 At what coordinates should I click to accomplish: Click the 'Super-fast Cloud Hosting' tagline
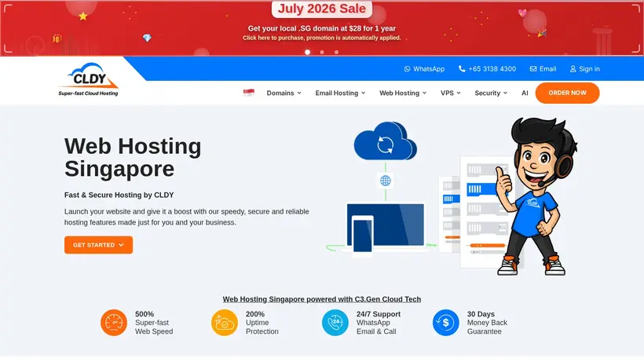point(88,93)
